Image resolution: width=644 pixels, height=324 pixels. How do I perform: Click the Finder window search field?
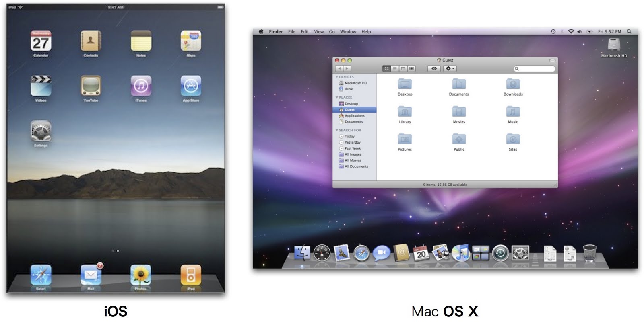(535, 69)
